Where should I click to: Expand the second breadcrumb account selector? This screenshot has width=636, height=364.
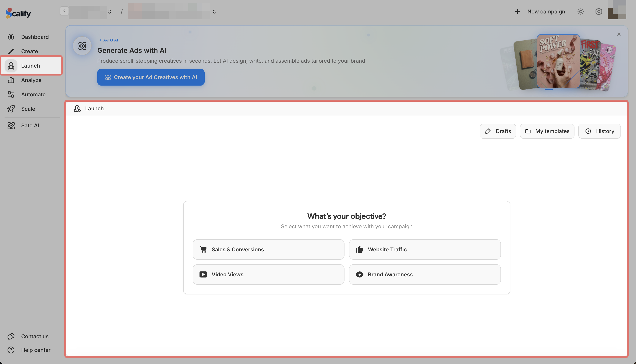(214, 12)
